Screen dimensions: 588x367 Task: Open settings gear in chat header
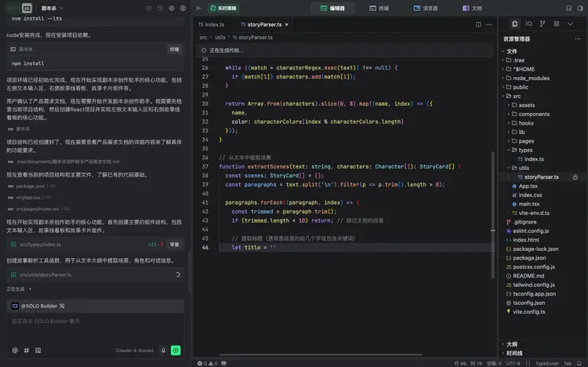[x=171, y=8]
